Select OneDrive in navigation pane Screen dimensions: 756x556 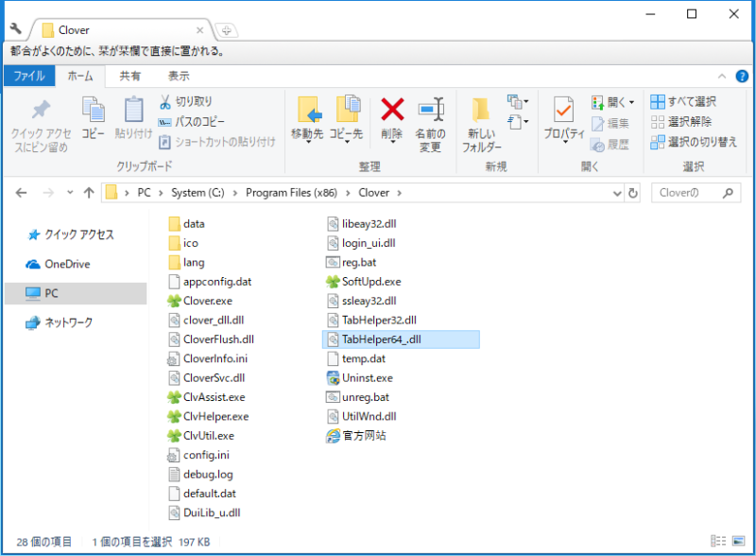pos(66,265)
